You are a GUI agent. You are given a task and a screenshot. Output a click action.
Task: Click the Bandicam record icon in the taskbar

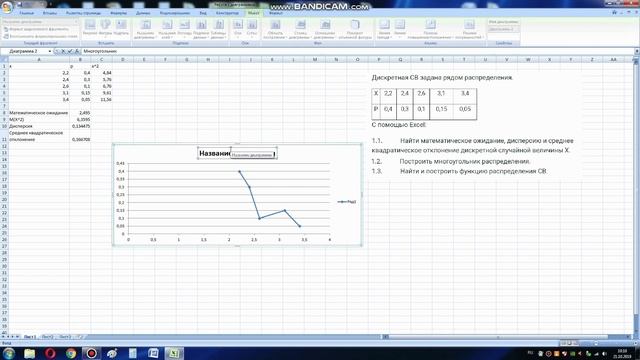pos(91,353)
